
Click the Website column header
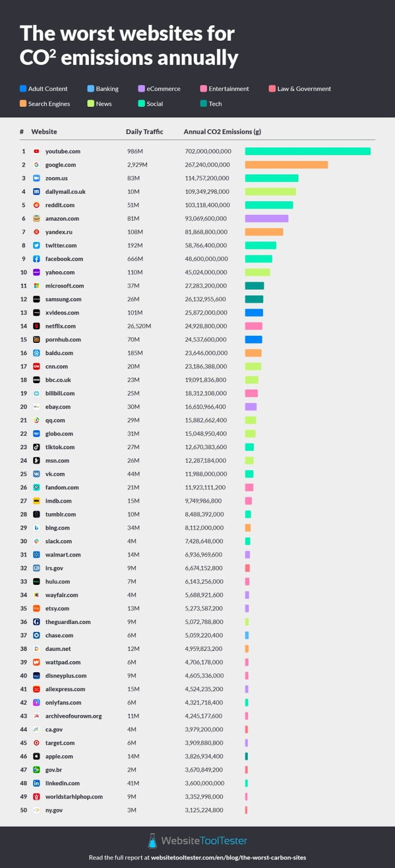44,132
